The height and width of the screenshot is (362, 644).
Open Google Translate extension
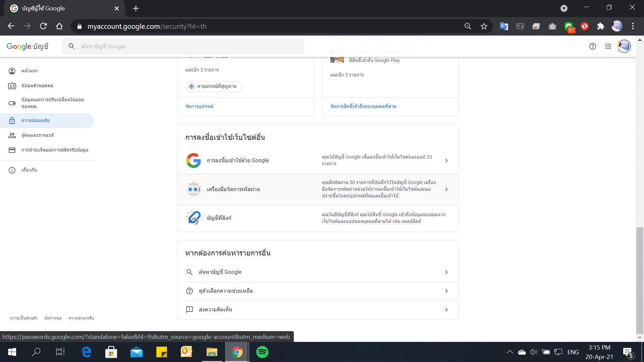[x=504, y=26]
